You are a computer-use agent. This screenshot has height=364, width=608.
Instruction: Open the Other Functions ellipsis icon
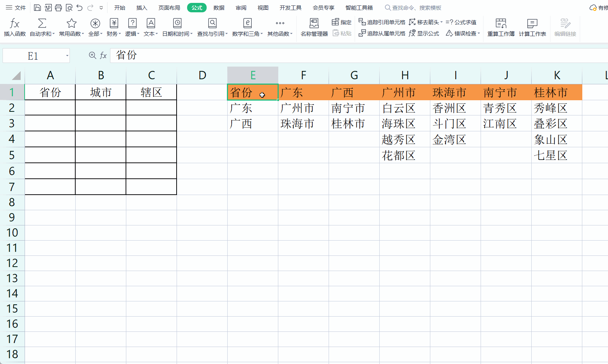(280, 23)
